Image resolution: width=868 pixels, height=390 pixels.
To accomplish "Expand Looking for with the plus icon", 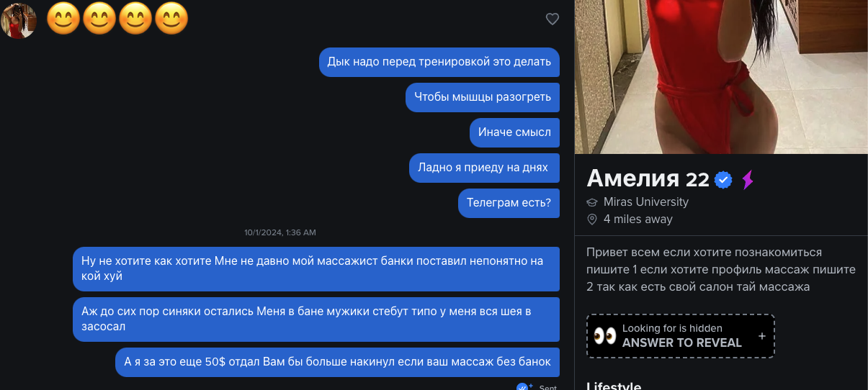I will 762,336.
